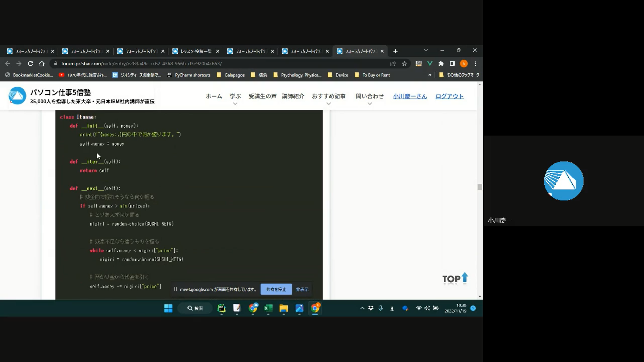Expand the 問い合わせ dropdown menu
The width and height of the screenshot is (644, 362).
pos(369,96)
